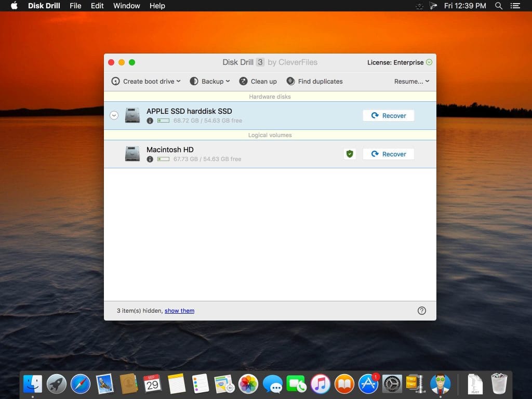
Task: Open the Resume dropdown
Action: [412, 81]
